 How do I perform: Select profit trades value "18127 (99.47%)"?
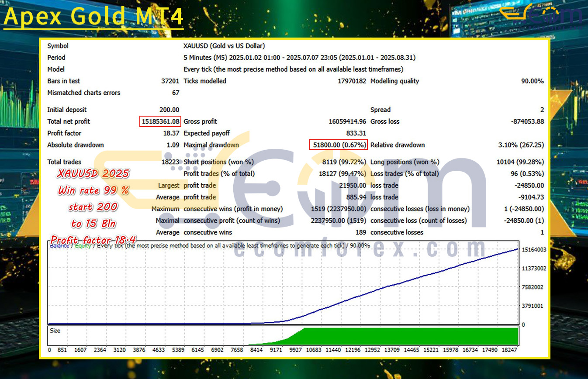tap(342, 174)
